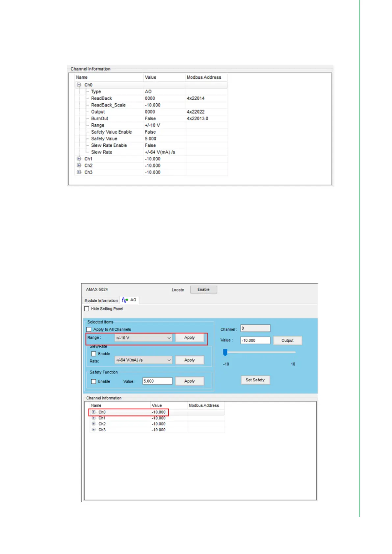Open the Range +/-10 V dropdown

[x=144, y=338]
